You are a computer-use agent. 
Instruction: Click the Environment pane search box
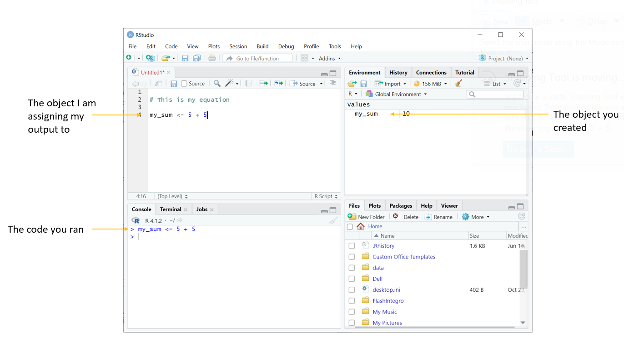point(494,94)
